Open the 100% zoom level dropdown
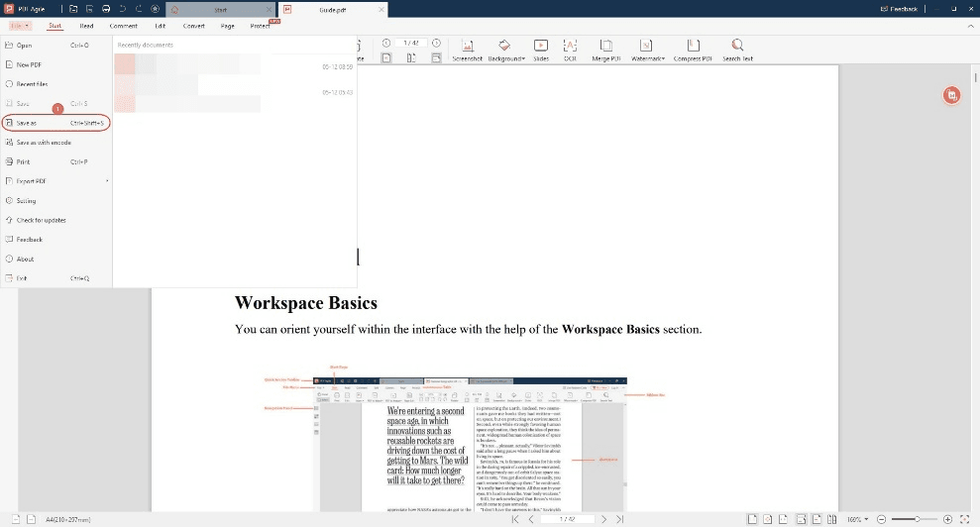Image resolution: width=980 pixels, height=527 pixels. (x=857, y=519)
